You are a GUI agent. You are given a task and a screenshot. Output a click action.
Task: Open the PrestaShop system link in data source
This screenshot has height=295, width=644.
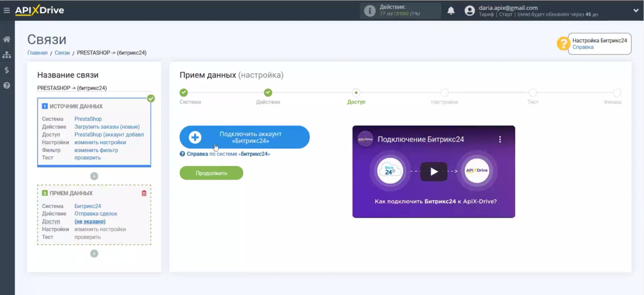88,119
